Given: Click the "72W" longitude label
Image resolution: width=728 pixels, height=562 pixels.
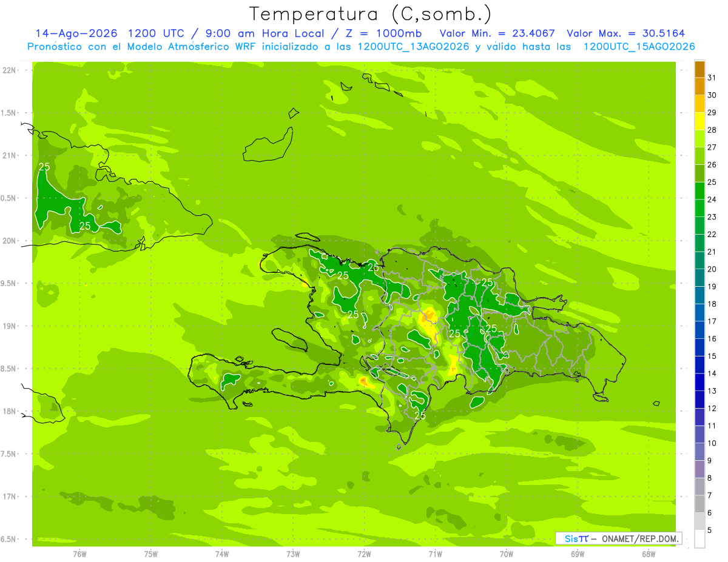Looking at the screenshot, I should [x=364, y=554].
